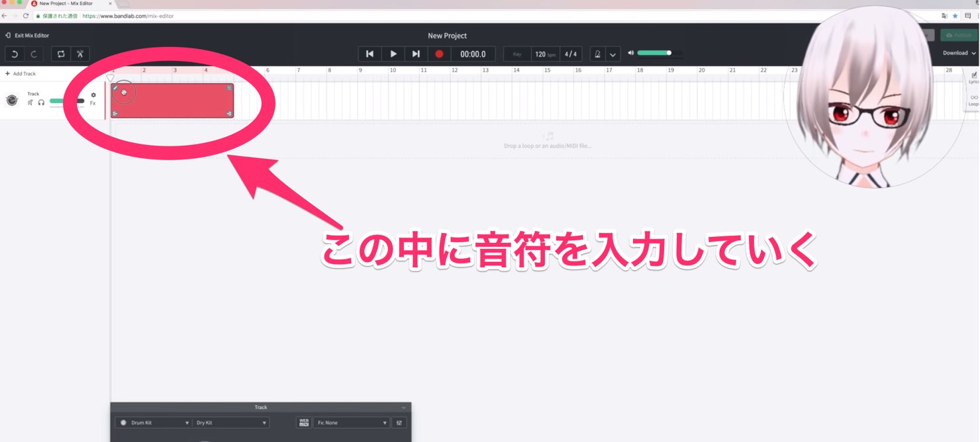Open the track settings gear icon
Viewport: 980px width, 442px height.
pyautogui.click(x=93, y=95)
